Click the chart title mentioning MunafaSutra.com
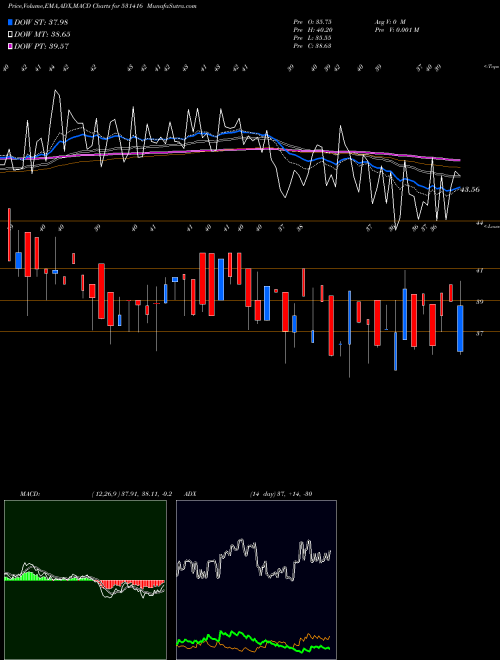The height and width of the screenshot is (660, 500). (x=102, y=6)
